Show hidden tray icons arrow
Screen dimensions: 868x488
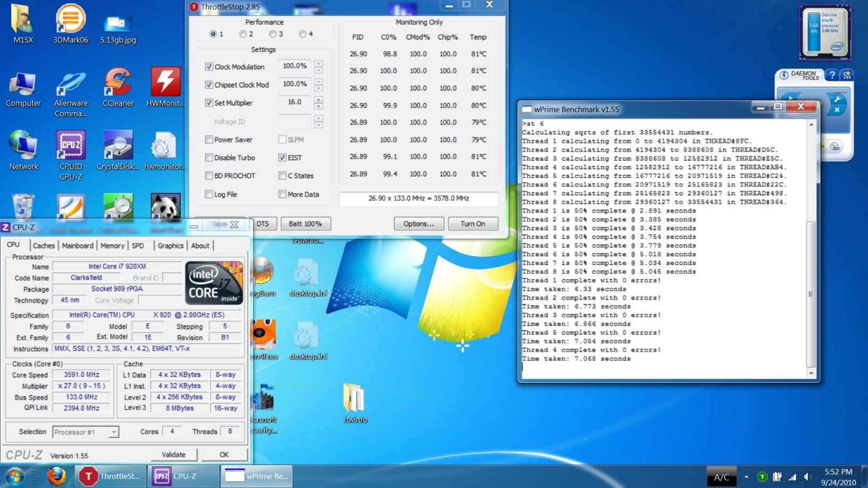746,477
